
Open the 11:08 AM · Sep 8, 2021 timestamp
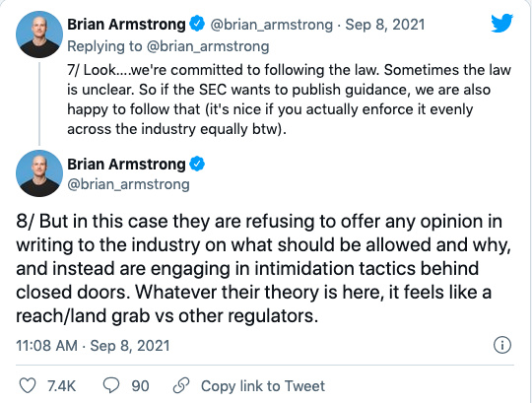pos(93,346)
